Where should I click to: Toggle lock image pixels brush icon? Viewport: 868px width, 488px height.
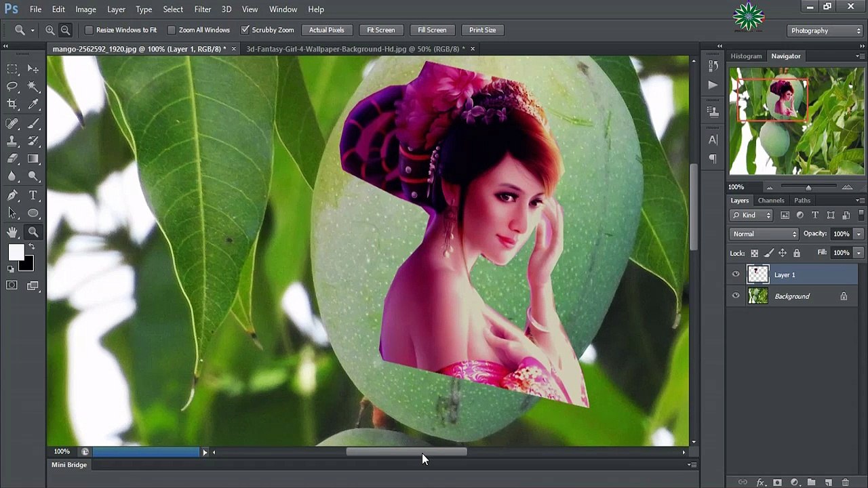pos(768,253)
